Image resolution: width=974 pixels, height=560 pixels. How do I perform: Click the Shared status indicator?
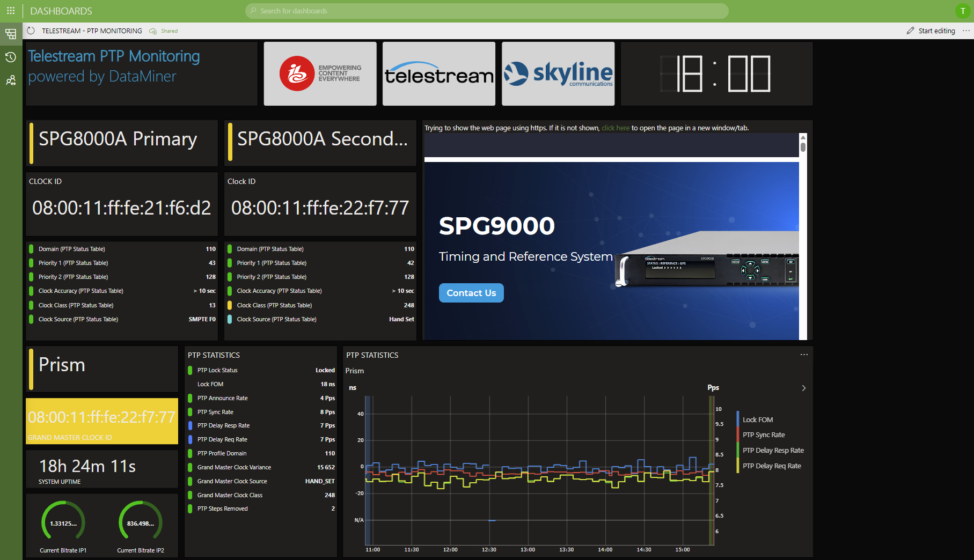pos(164,31)
